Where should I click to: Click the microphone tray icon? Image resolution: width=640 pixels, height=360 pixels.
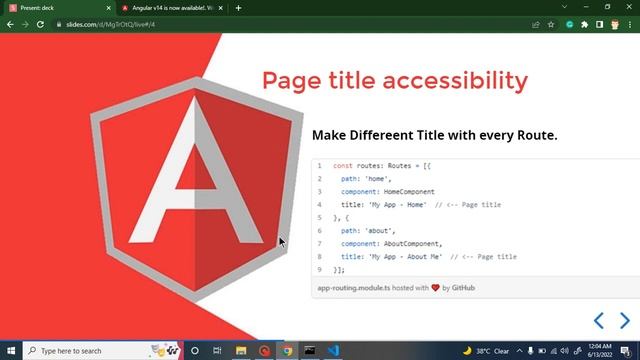[530, 351]
